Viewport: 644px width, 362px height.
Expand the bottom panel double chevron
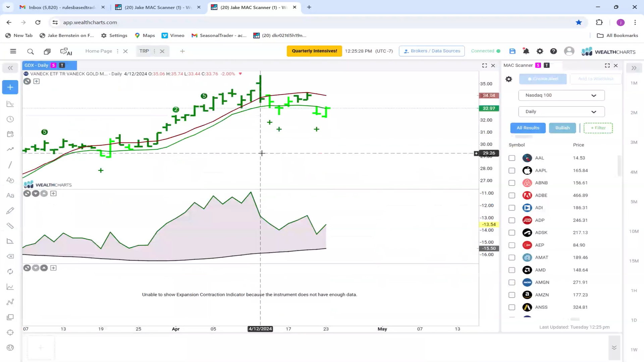point(614,348)
